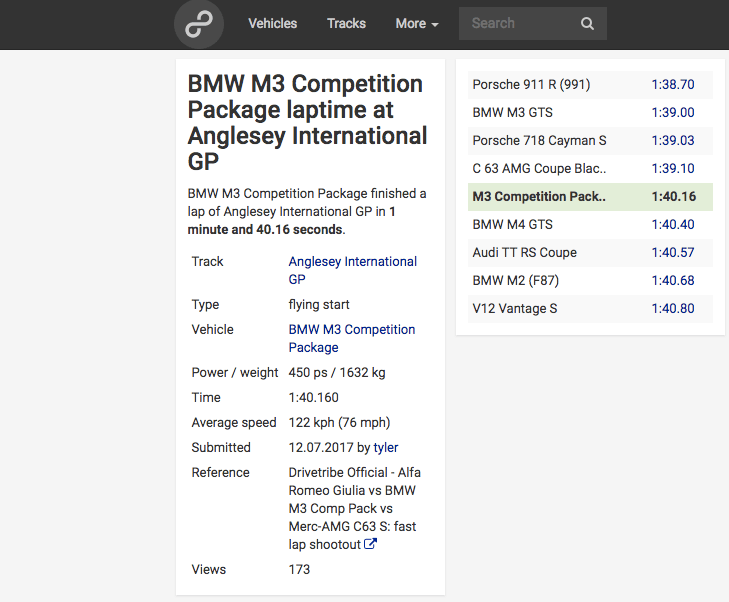Open the external link icon beside lap shootout
This screenshot has width=729, height=602.
pyautogui.click(x=370, y=544)
